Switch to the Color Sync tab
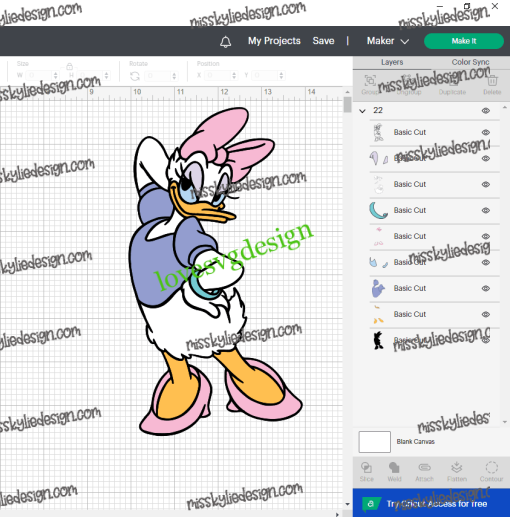The width and height of the screenshot is (510, 517). (x=470, y=62)
